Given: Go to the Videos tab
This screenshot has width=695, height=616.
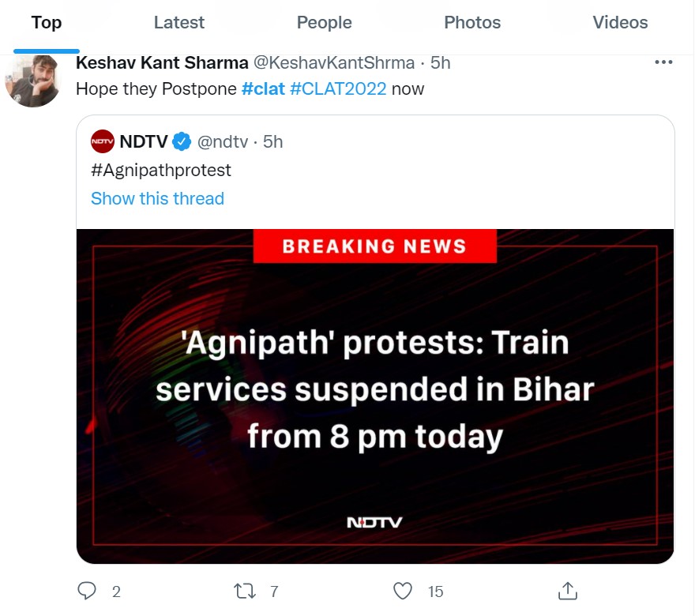Looking at the screenshot, I should (620, 23).
